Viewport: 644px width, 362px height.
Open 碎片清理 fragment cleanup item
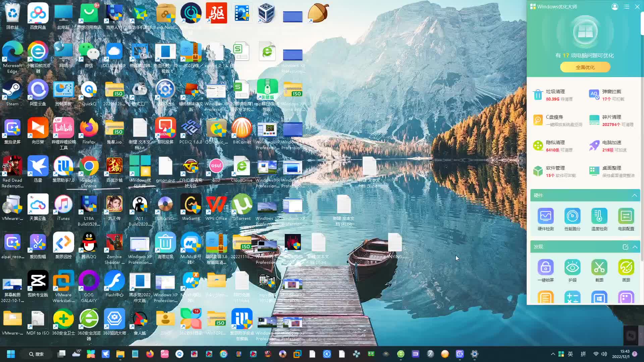[x=611, y=120]
